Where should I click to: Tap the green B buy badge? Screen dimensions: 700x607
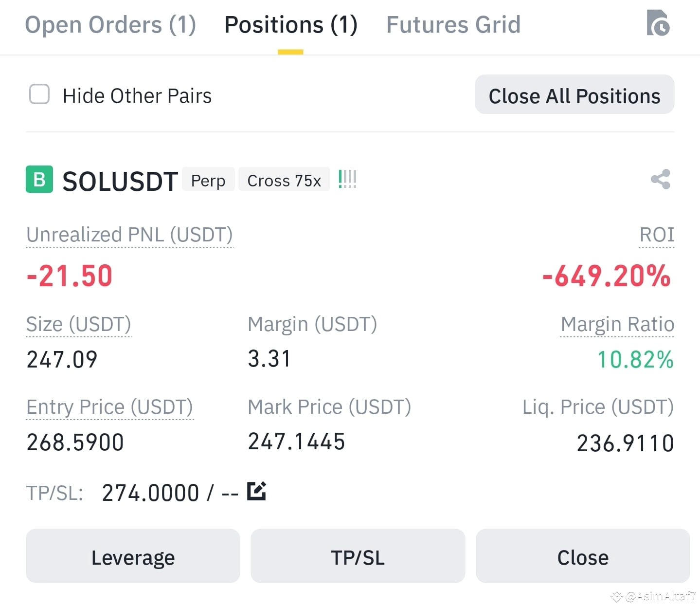tap(39, 180)
